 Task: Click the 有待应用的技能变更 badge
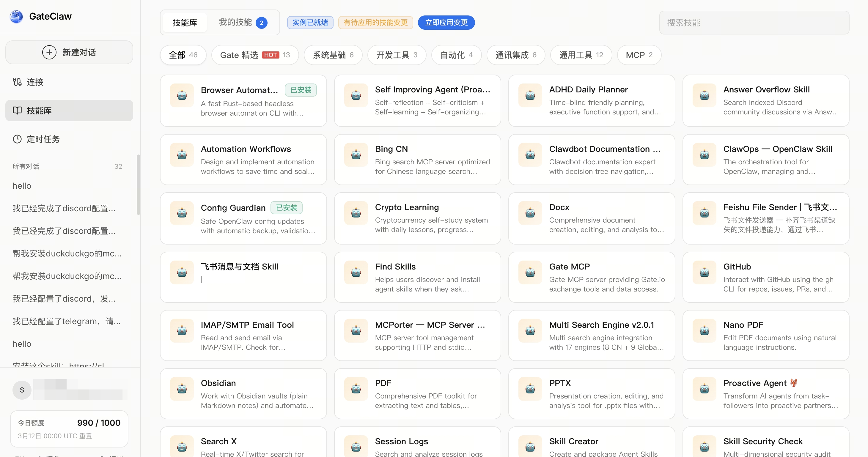375,23
